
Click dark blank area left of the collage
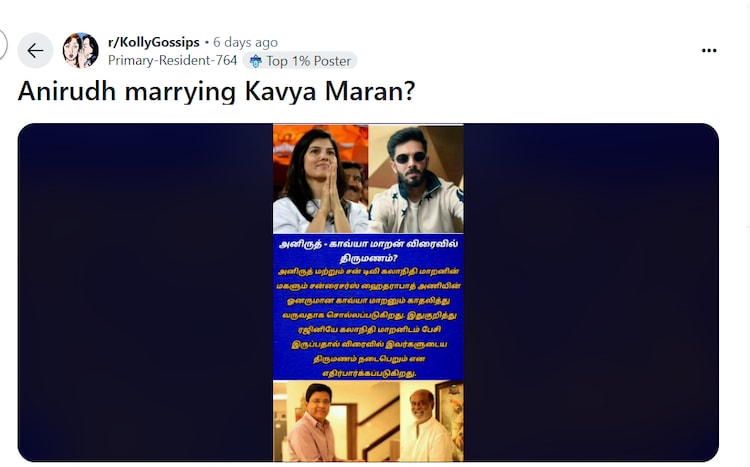tap(145, 292)
